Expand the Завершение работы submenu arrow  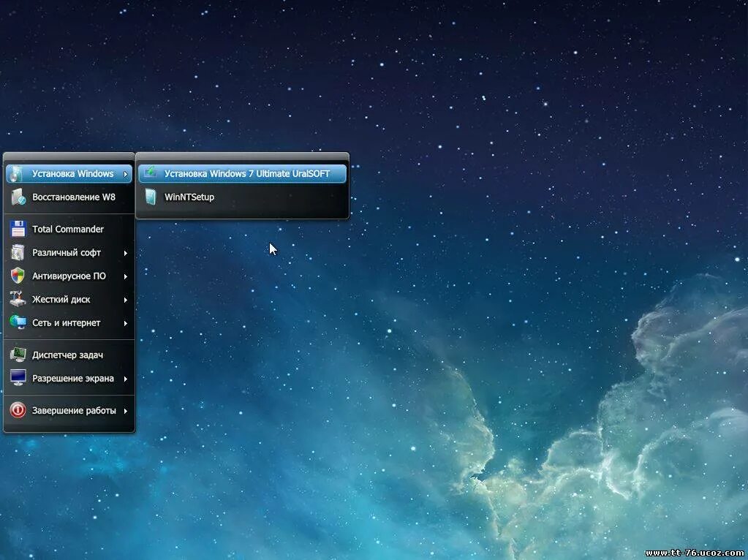[x=126, y=411]
